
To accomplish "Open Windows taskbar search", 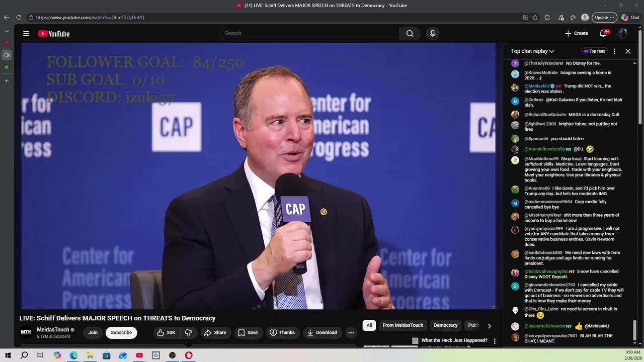I will click(x=24, y=355).
